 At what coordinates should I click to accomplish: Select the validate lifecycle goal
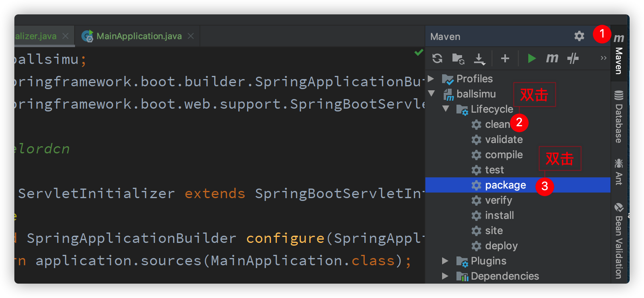coord(504,139)
